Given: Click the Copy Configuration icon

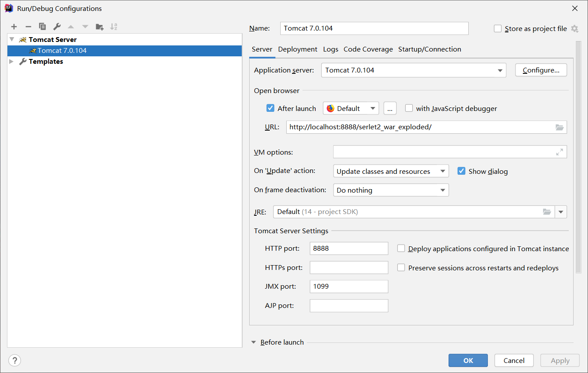Looking at the screenshot, I should [x=42, y=27].
